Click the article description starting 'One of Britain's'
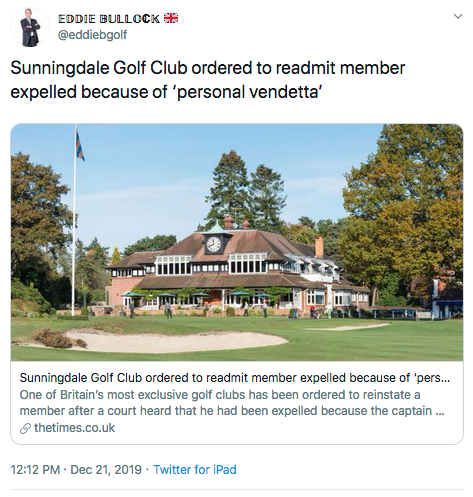This screenshot has width=473, height=497. [232, 402]
